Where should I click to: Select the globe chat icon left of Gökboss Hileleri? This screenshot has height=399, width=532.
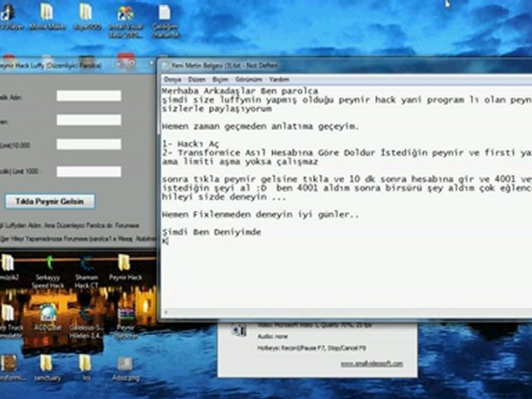(x=48, y=317)
